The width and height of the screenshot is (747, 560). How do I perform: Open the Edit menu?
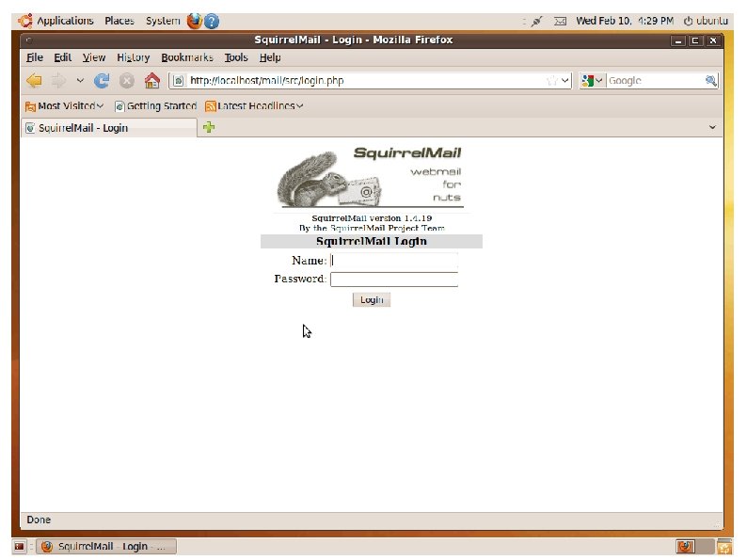[62, 57]
